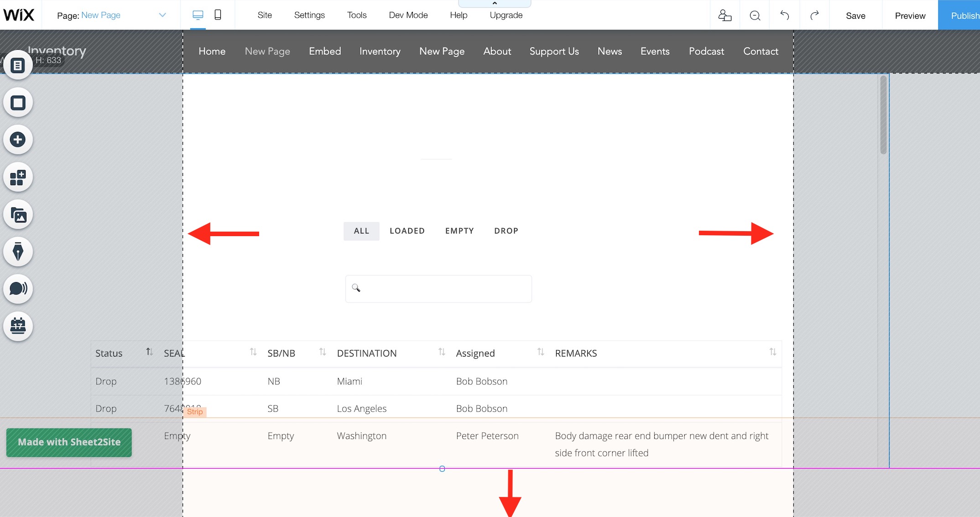This screenshot has width=980, height=517.
Task: Sort table by Status column arrows
Action: 149,352
